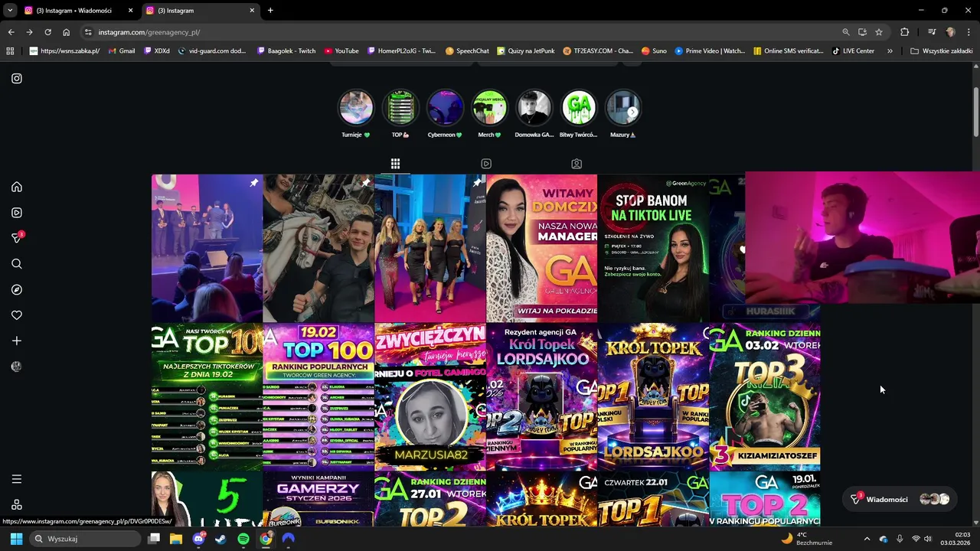This screenshot has height=551, width=980.
Task: Go to Instagram Home from the sidebar house icon
Action: (17, 187)
